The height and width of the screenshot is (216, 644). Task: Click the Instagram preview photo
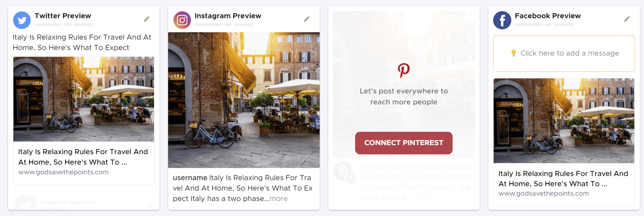(x=244, y=100)
